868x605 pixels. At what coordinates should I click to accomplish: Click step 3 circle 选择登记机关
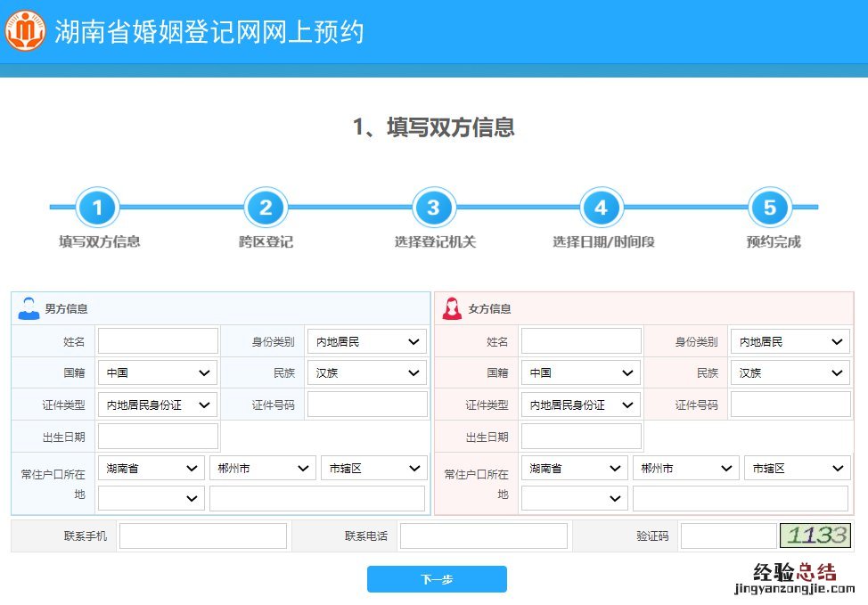(x=434, y=208)
